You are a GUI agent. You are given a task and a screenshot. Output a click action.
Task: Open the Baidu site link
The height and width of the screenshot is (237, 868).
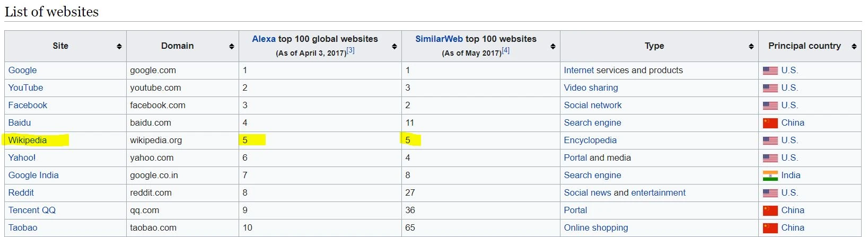click(20, 122)
